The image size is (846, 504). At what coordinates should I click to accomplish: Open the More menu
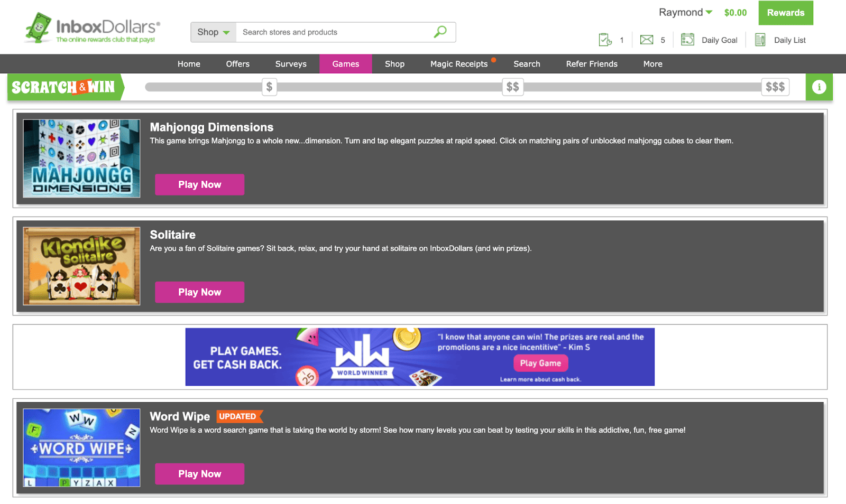pos(653,64)
